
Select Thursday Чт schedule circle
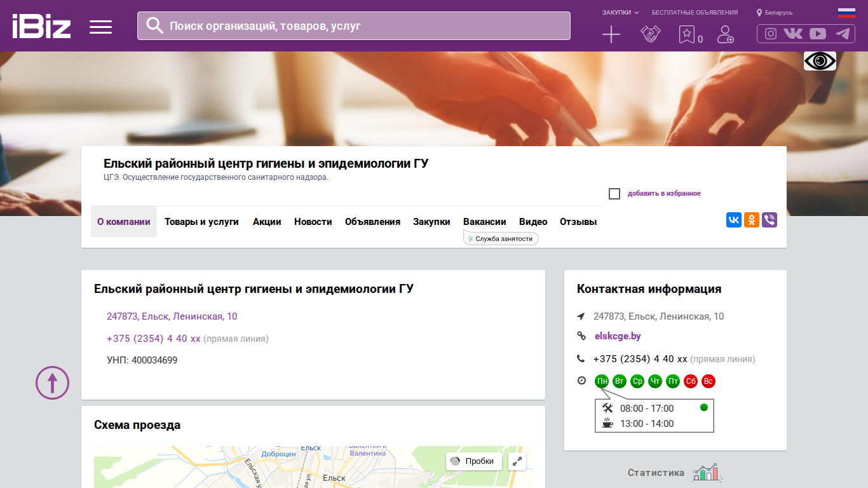[655, 381]
